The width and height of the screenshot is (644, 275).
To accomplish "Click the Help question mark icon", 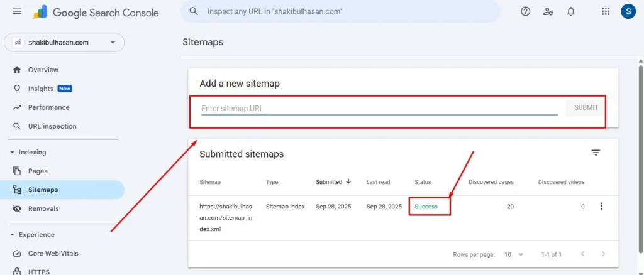I will coord(525,11).
